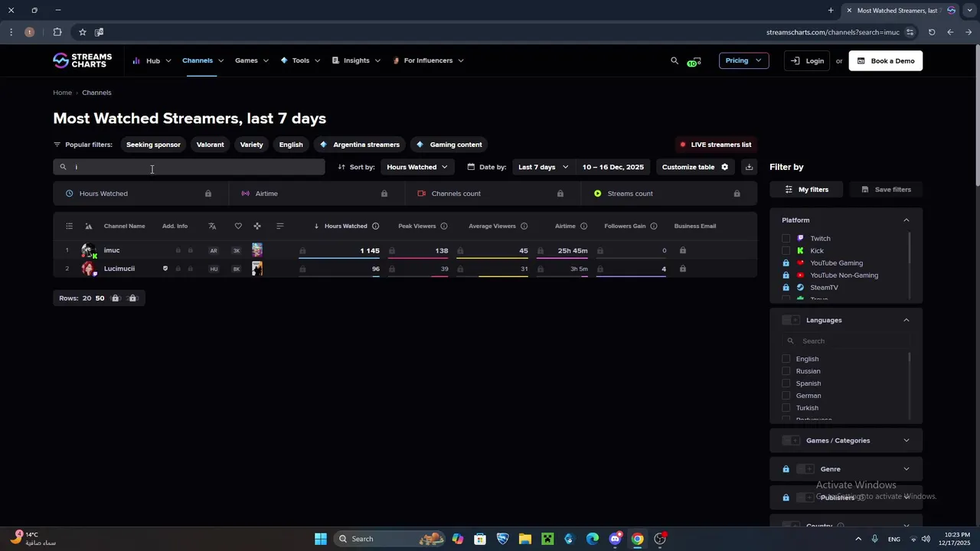Open Microsoft Store from taskbar
The image size is (980, 551).
[x=480, y=539]
